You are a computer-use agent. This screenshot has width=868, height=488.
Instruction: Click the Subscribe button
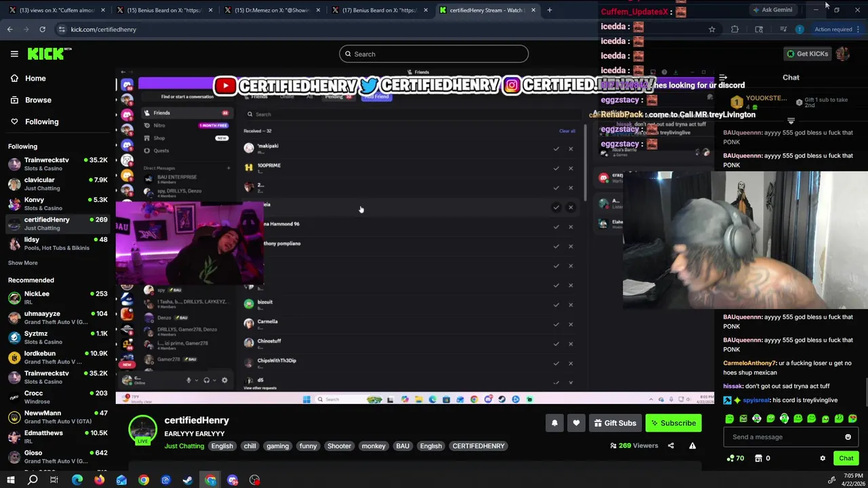pos(673,423)
